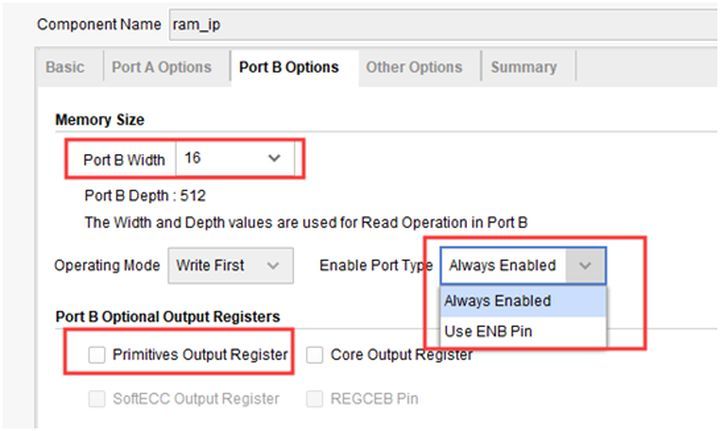
Task: Click the Enable Port Type arrow button
Action: click(x=586, y=266)
